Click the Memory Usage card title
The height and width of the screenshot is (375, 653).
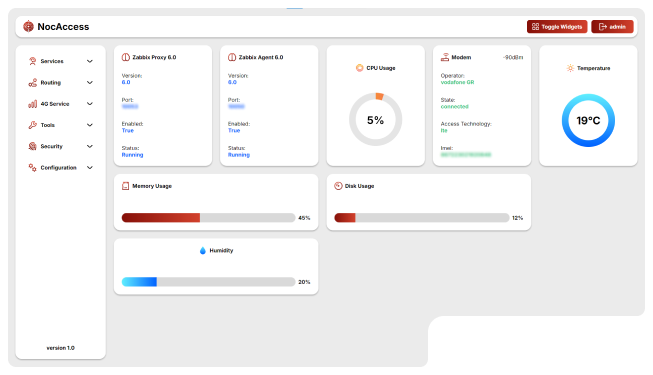152,186
